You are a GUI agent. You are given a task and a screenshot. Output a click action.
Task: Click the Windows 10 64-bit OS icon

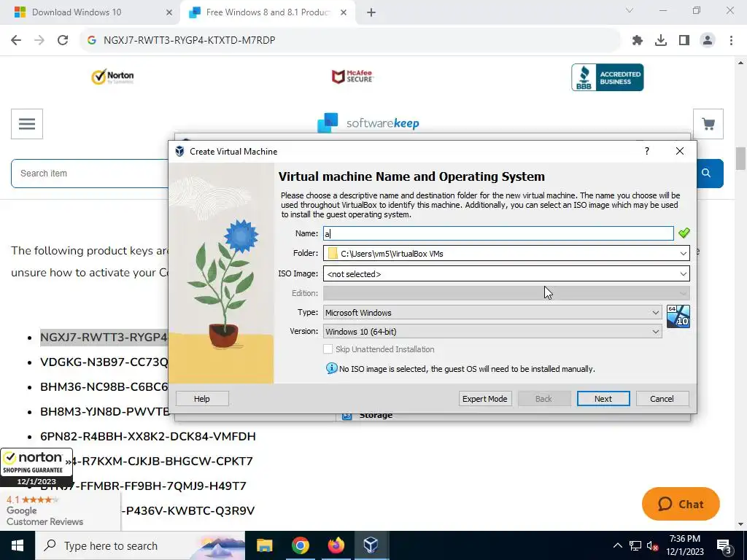[x=678, y=316]
